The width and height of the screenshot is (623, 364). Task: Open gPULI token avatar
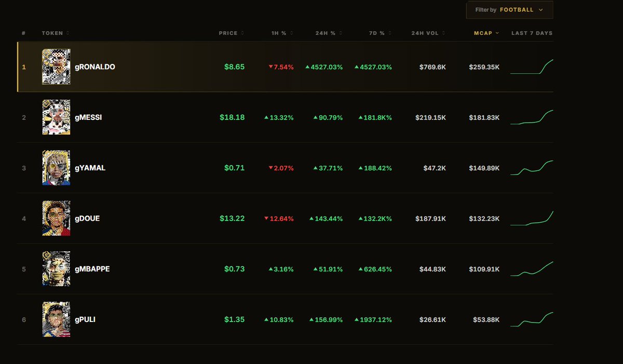[56, 319]
